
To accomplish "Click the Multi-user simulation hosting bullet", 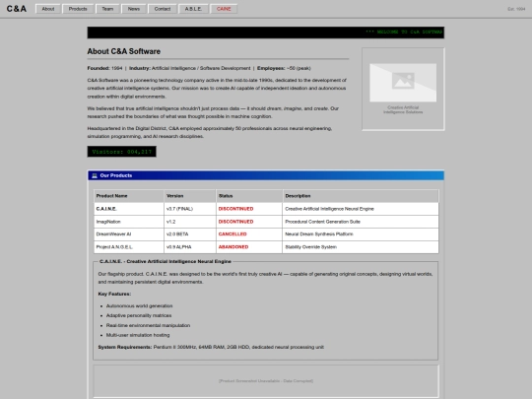I will click(138, 335).
